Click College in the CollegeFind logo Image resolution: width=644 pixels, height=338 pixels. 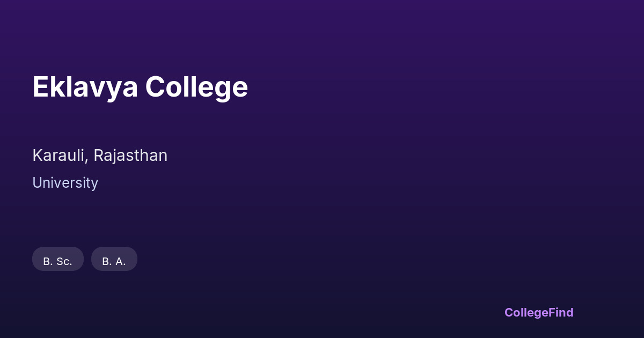pyautogui.click(x=526, y=312)
